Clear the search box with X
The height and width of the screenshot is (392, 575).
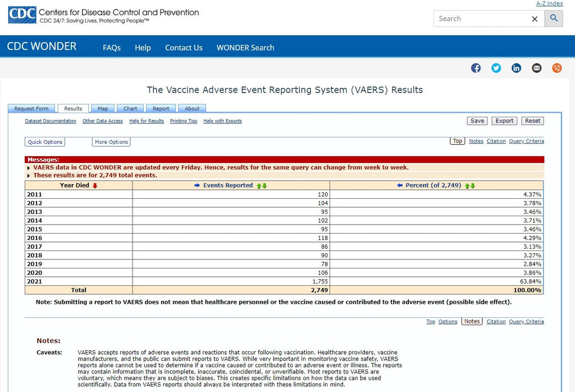[x=535, y=19]
